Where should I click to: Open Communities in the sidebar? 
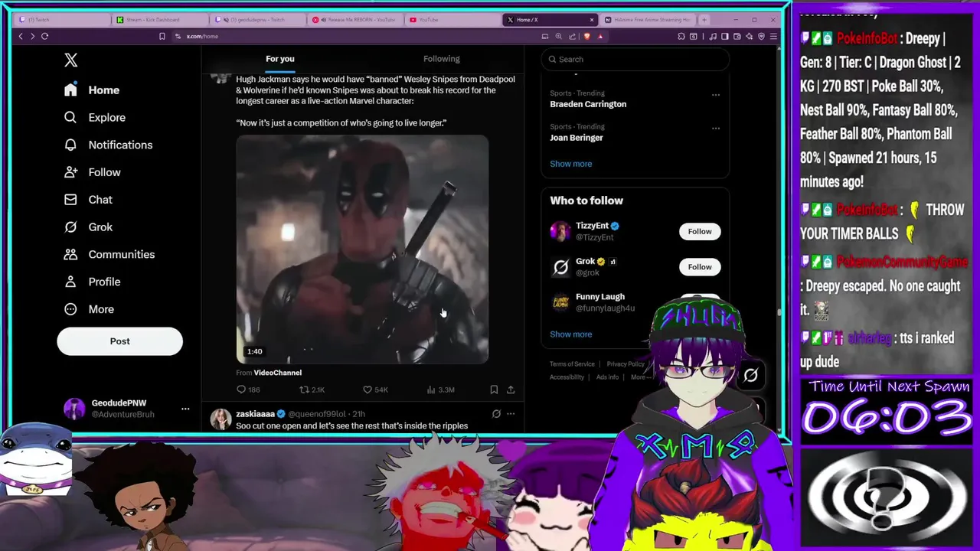pyautogui.click(x=109, y=254)
